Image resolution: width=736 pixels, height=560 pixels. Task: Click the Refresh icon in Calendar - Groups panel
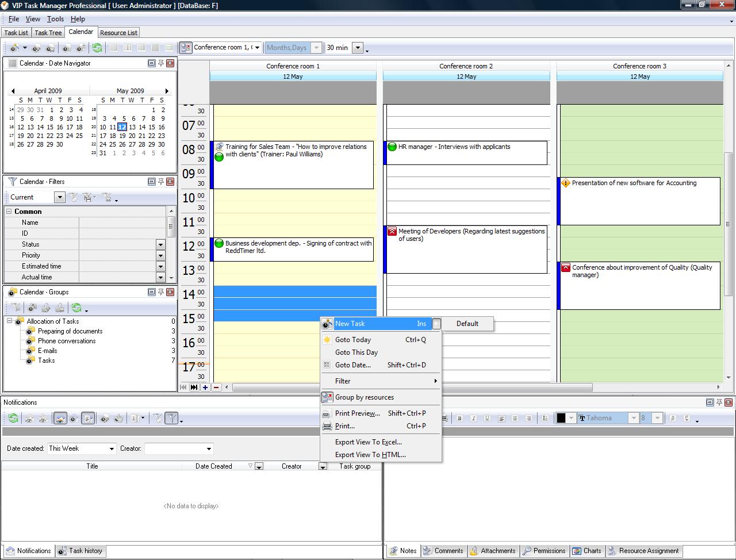(x=76, y=308)
